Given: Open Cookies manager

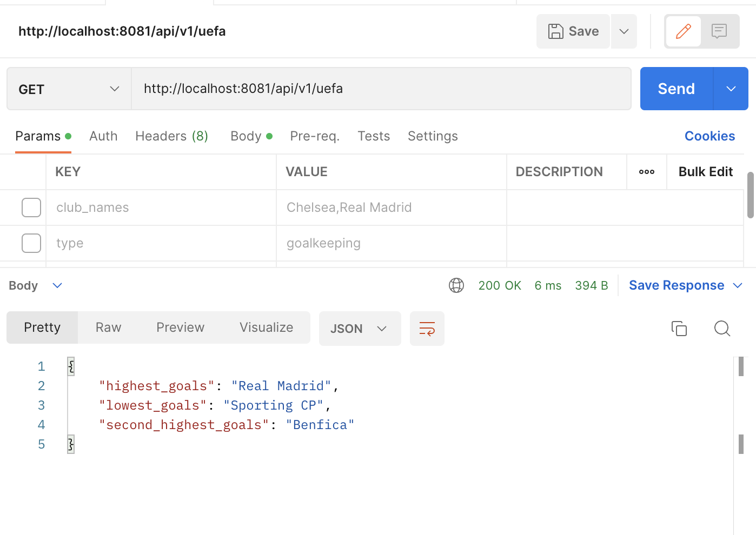Looking at the screenshot, I should pos(709,136).
